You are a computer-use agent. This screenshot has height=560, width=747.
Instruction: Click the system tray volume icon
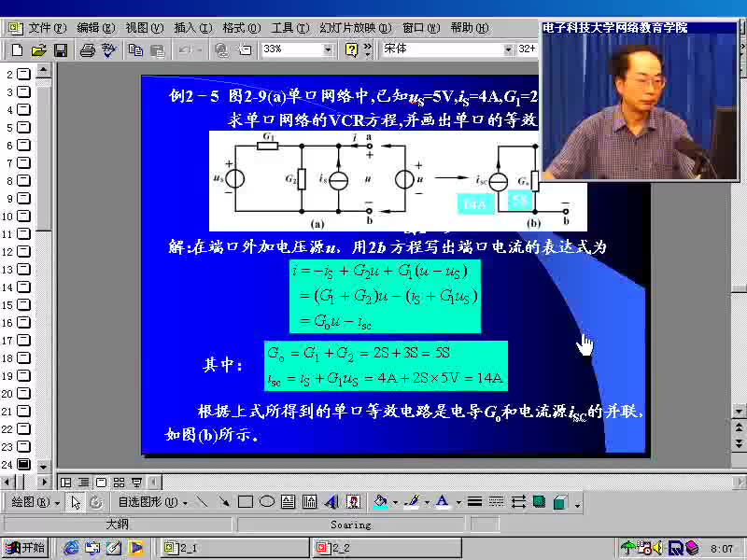pyautogui.click(x=658, y=548)
